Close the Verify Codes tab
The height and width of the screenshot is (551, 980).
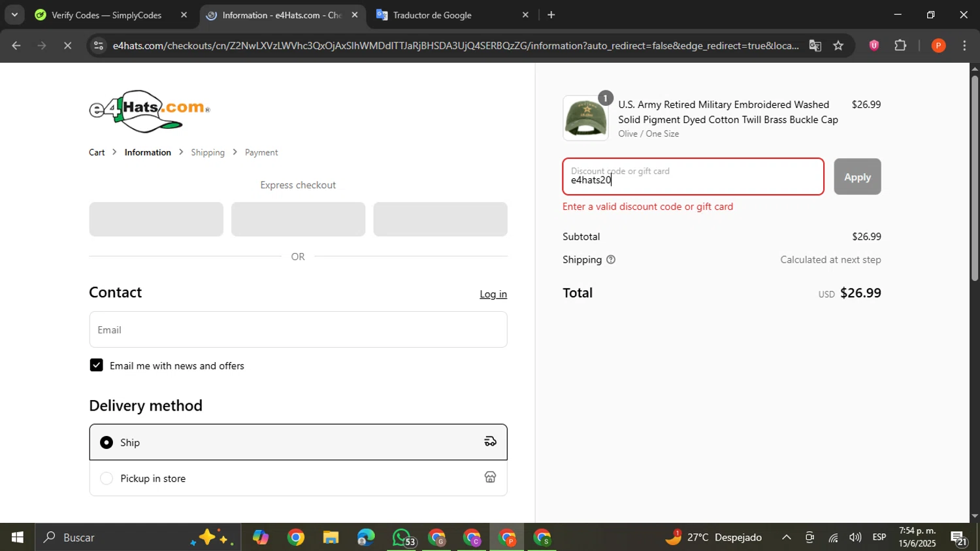[x=184, y=14]
